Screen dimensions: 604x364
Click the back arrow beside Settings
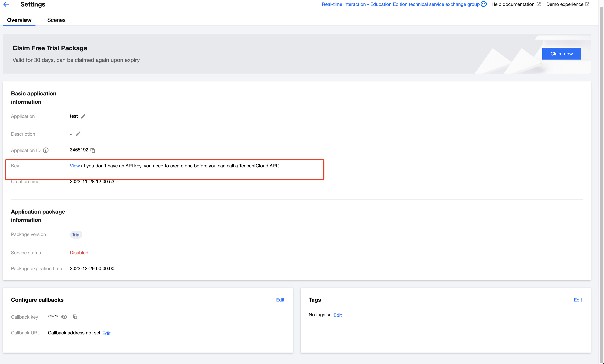point(6,4)
